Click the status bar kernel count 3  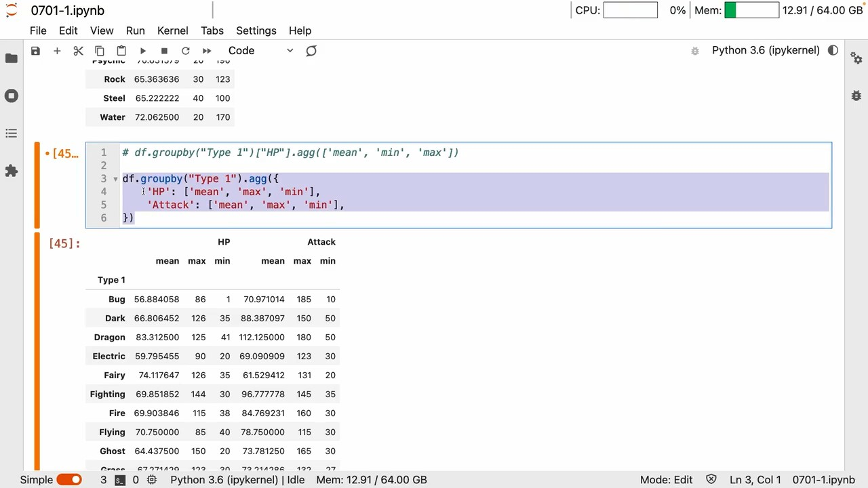[104, 479]
